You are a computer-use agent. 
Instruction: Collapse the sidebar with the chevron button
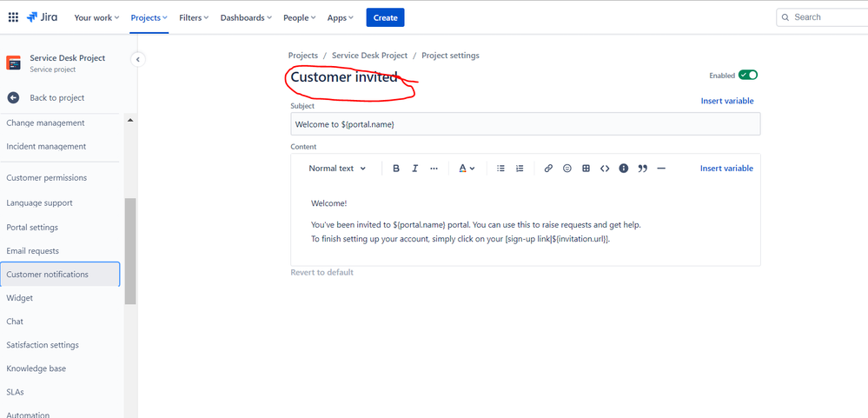(x=138, y=59)
